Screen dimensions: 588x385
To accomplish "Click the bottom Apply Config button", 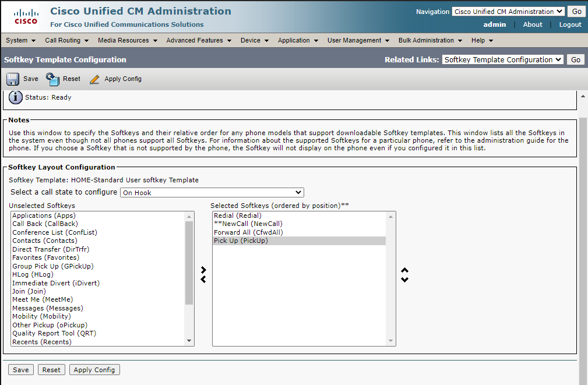I will tap(94, 370).
